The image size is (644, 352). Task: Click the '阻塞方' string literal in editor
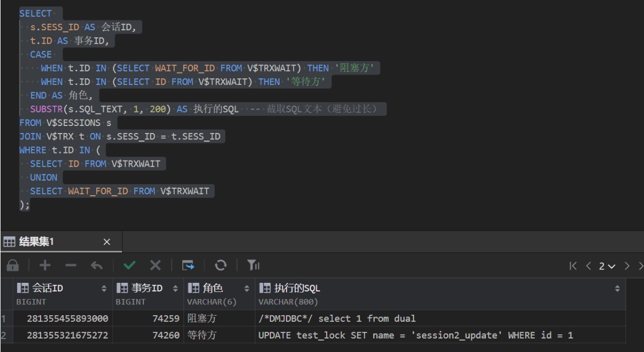coord(354,68)
